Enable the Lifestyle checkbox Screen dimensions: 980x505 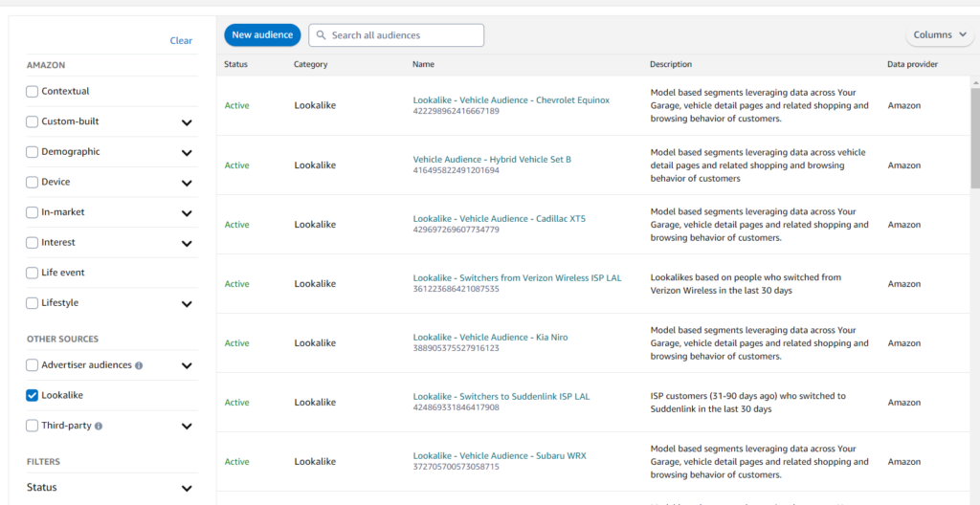coord(32,303)
